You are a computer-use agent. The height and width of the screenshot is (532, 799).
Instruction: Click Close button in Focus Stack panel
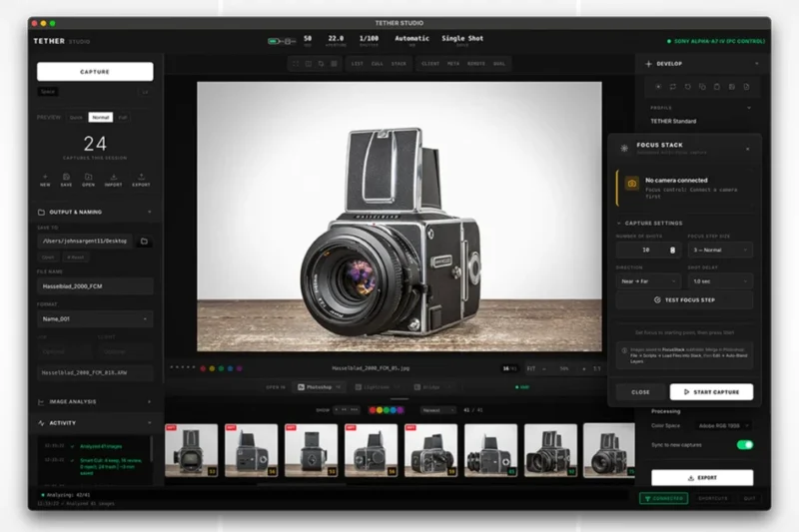pyautogui.click(x=640, y=392)
